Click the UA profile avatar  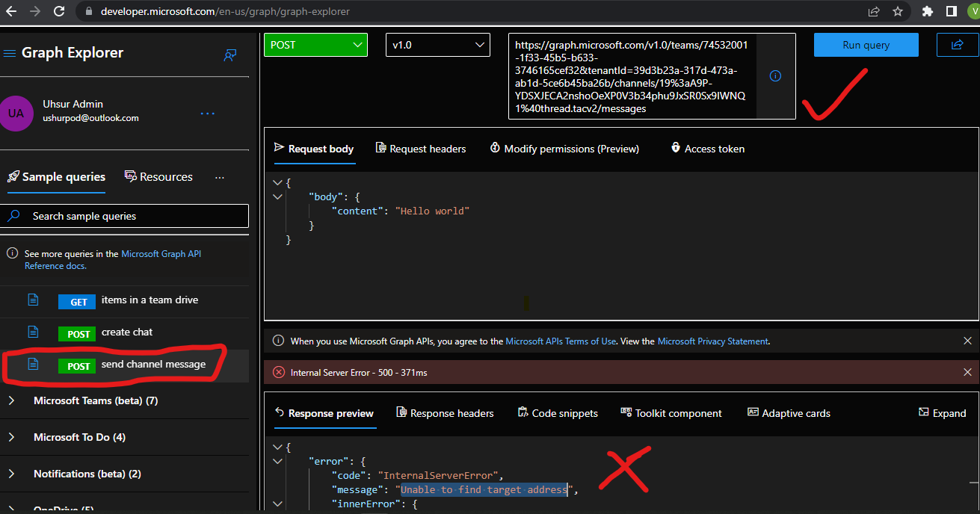pyautogui.click(x=16, y=113)
